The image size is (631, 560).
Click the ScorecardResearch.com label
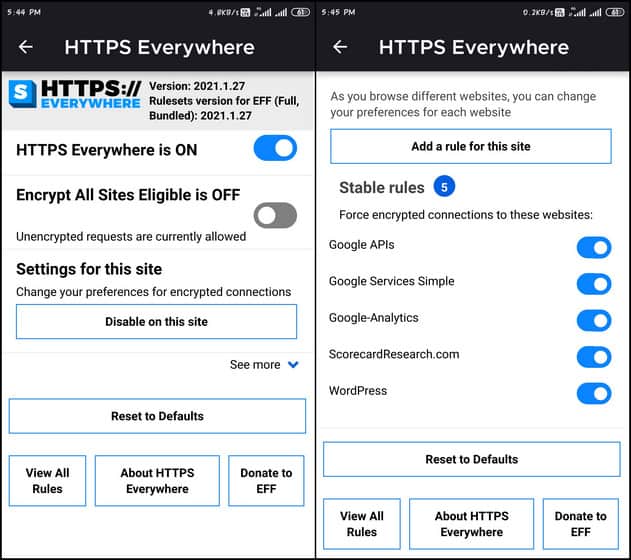pyautogui.click(x=394, y=354)
